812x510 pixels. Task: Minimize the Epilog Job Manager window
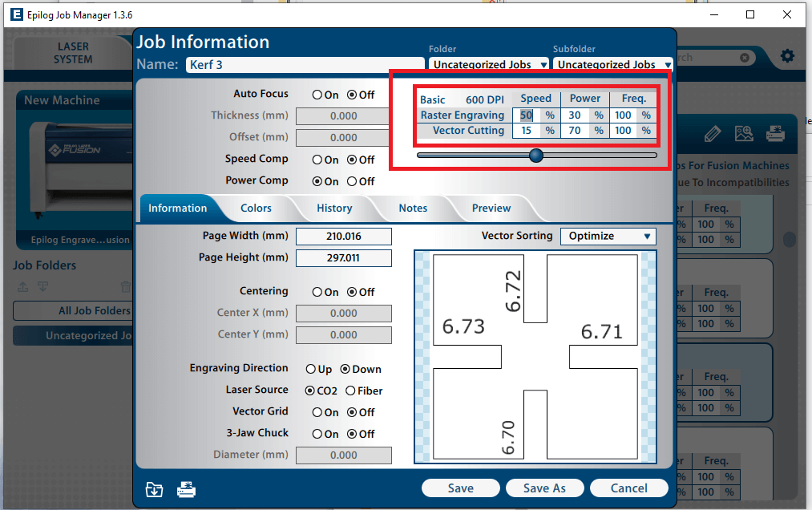pos(714,14)
